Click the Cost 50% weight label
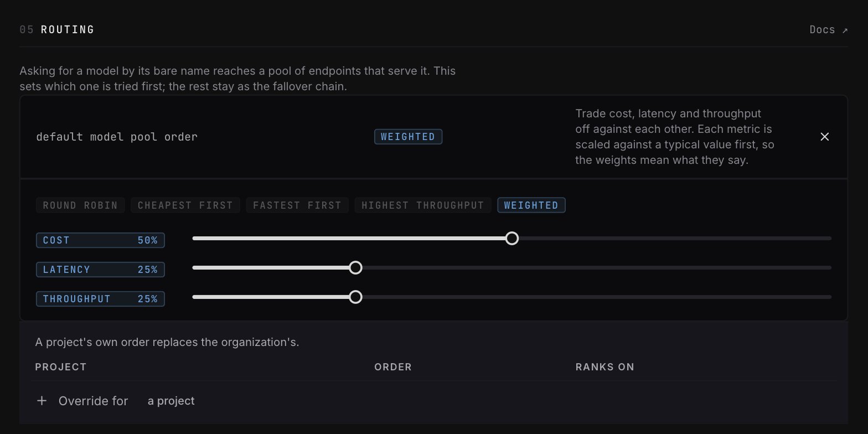 point(100,240)
